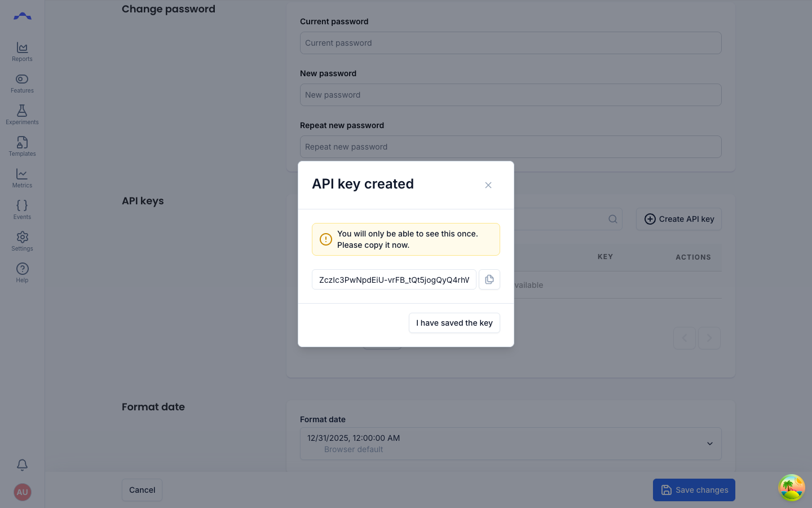Click the app logo at top left
This screenshot has width=812, height=508.
tap(23, 16)
